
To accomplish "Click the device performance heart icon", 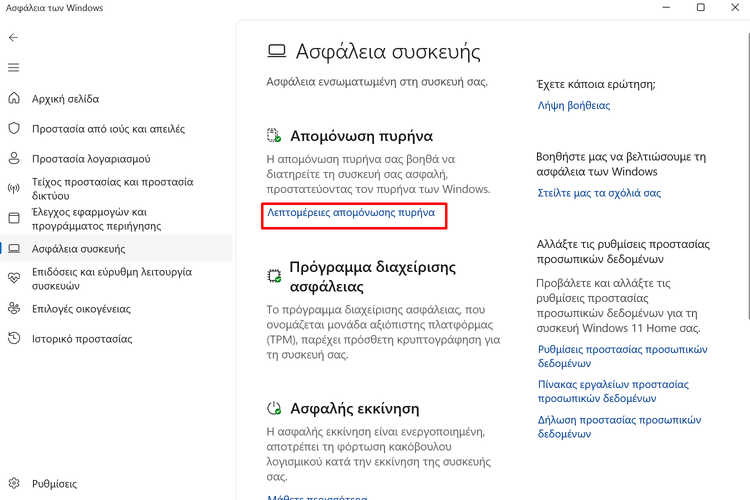I will (x=14, y=279).
